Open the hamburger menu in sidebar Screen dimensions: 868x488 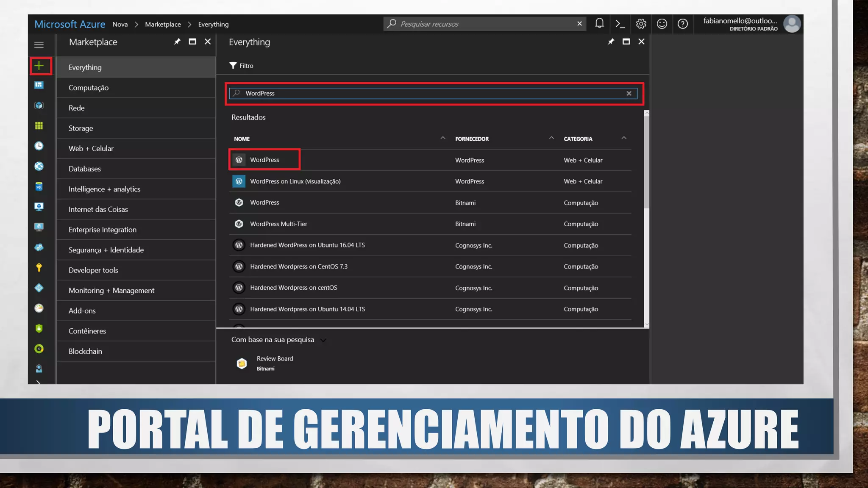[39, 44]
